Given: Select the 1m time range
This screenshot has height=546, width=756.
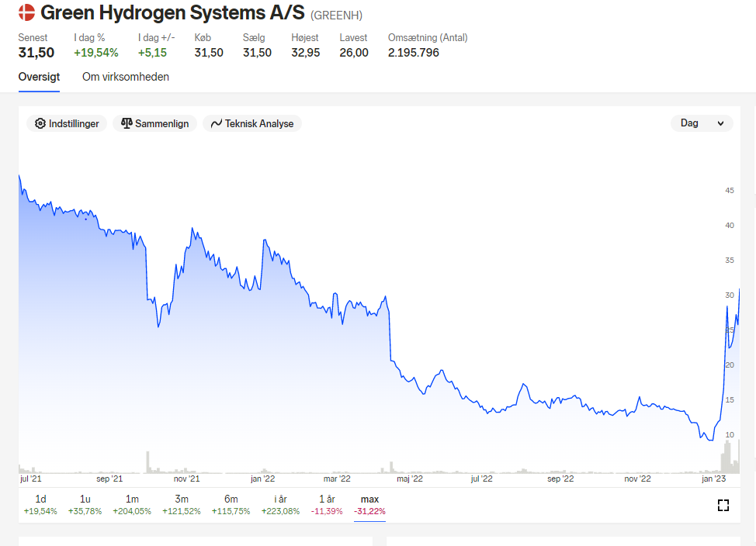Looking at the screenshot, I should pyautogui.click(x=132, y=505).
